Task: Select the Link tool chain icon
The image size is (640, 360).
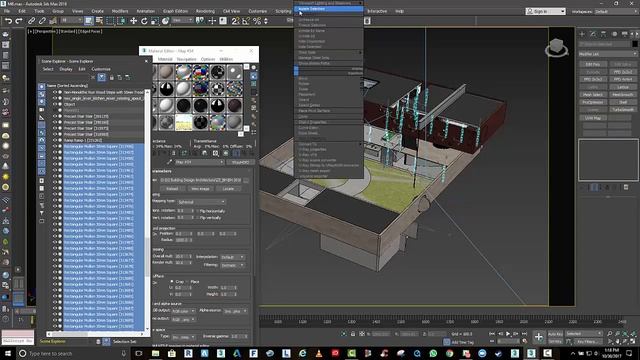Action: pos(31,21)
